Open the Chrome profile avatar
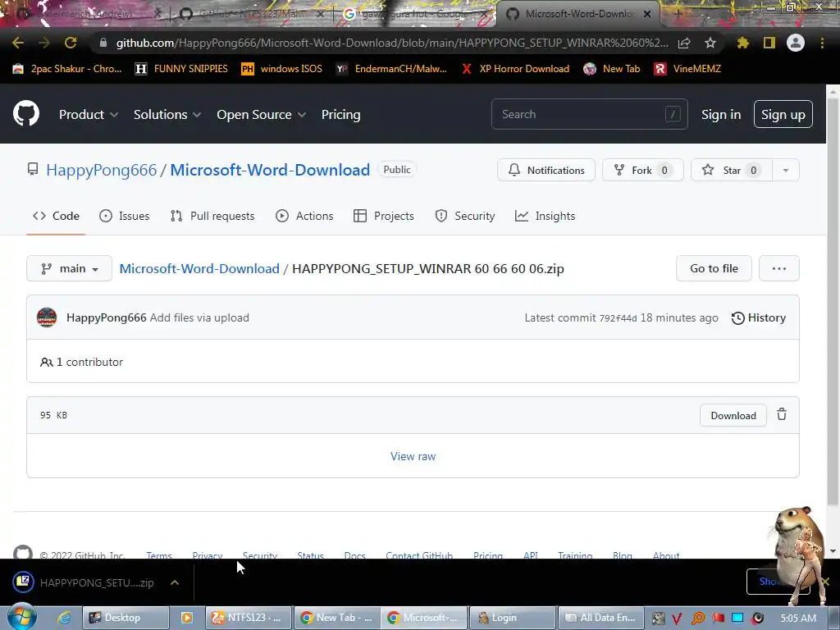Screen dimensions: 840x630 pos(796,43)
